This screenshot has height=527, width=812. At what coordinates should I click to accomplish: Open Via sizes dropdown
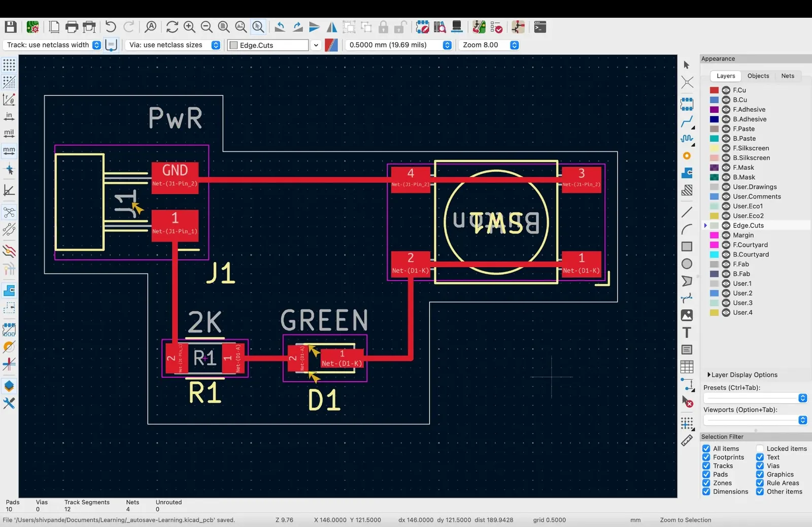(x=173, y=45)
